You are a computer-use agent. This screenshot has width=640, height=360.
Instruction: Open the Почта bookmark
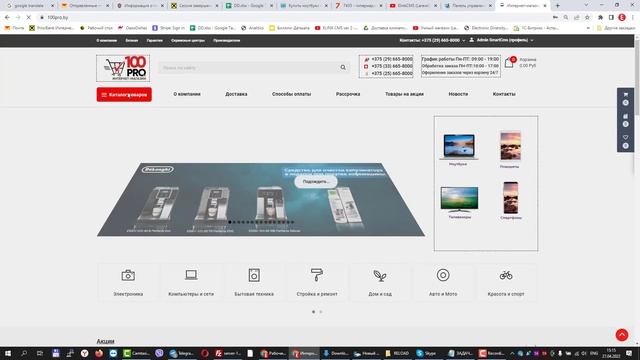tap(14, 28)
